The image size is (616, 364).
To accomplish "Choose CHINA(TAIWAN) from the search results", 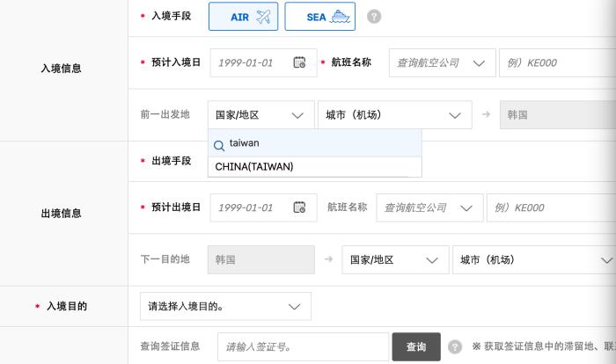I will [x=255, y=166].
